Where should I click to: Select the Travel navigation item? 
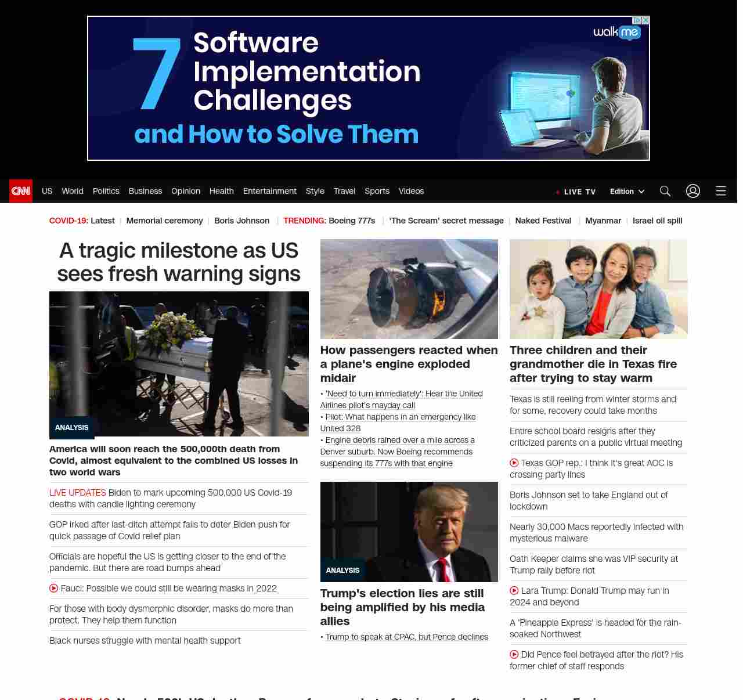click(344, 191)
